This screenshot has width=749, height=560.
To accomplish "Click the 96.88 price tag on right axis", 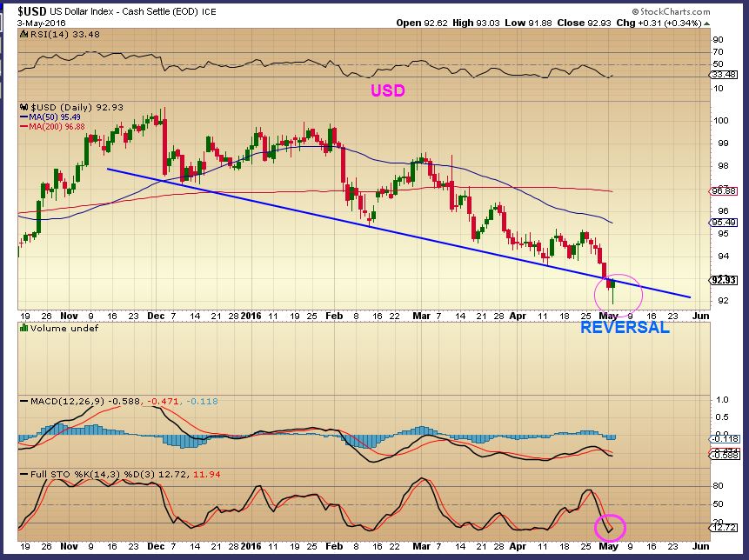I will pyautogui.click(x=724, y=191).
